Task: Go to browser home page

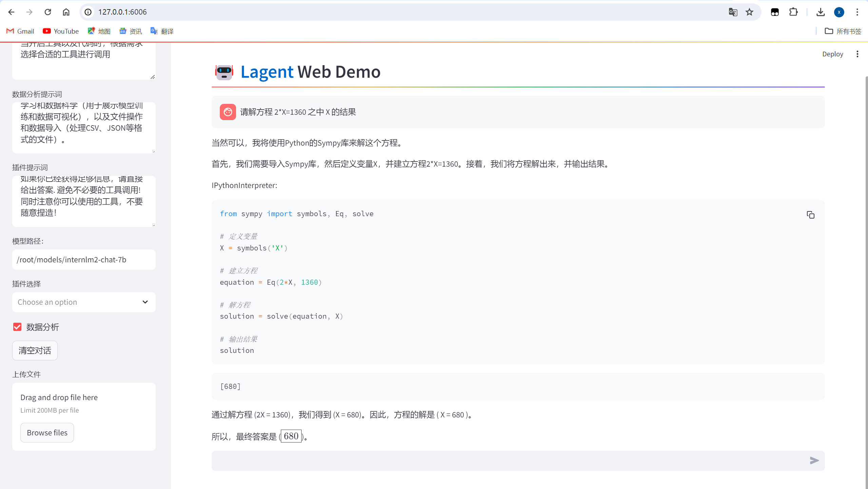Action: click(x=66, y=12)
